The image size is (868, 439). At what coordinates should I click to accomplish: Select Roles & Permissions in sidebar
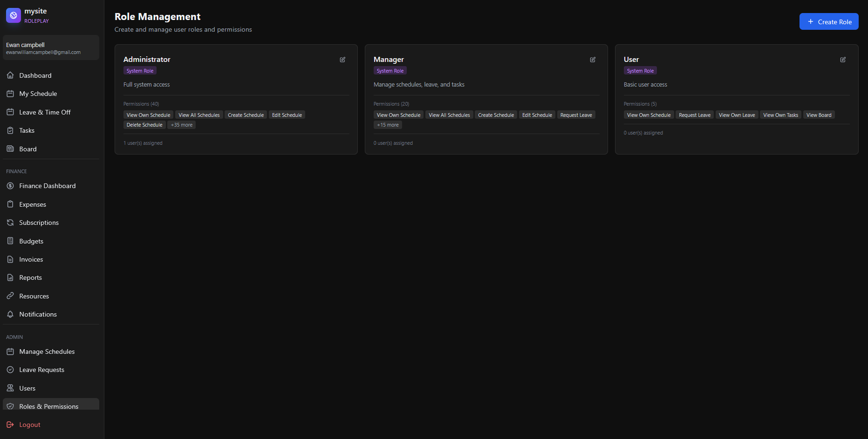click(x=48, y=406)
